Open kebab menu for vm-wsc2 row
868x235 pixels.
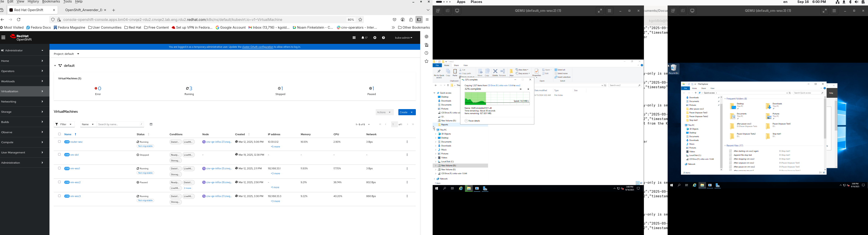pos(407,182)
